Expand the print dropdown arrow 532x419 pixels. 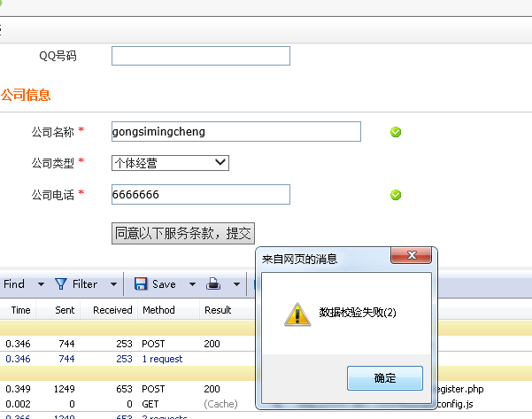click(x=236, y=284)
